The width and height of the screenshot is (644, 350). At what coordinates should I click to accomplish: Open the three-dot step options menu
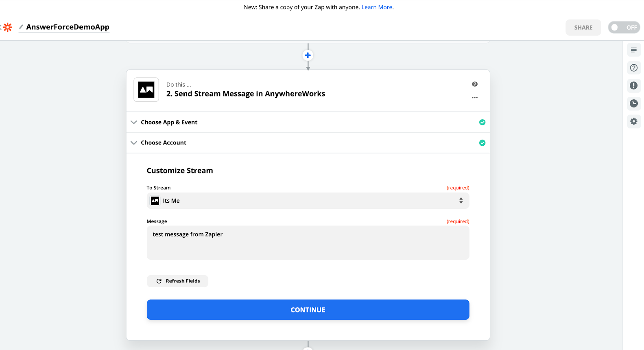[x=475, y=98]
